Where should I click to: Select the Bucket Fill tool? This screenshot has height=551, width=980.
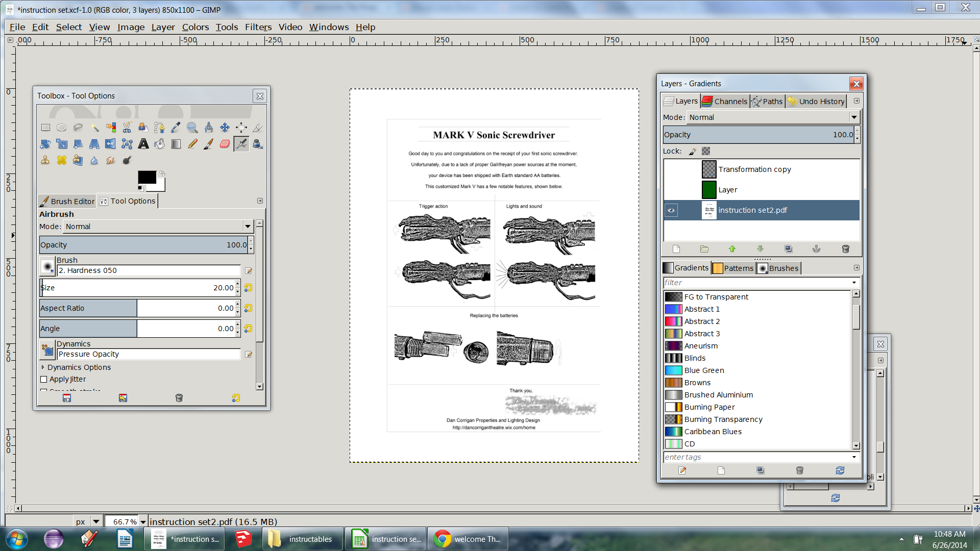coord(160,144)
